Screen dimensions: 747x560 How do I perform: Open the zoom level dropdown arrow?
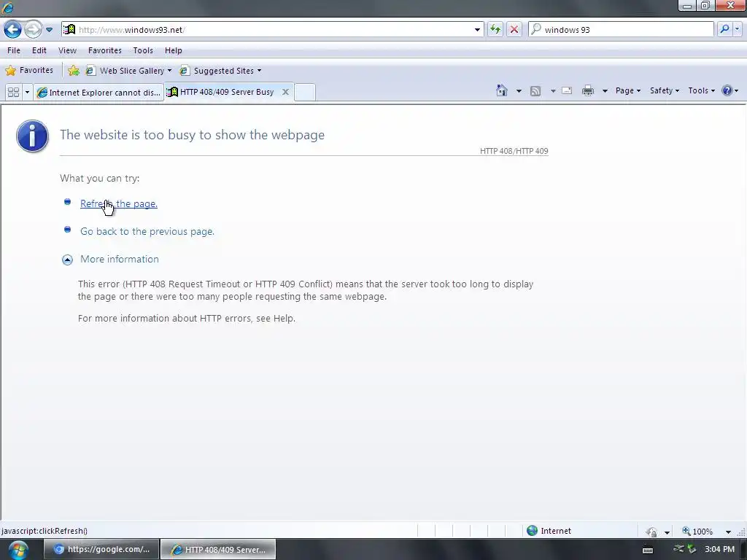click(728, 532)
